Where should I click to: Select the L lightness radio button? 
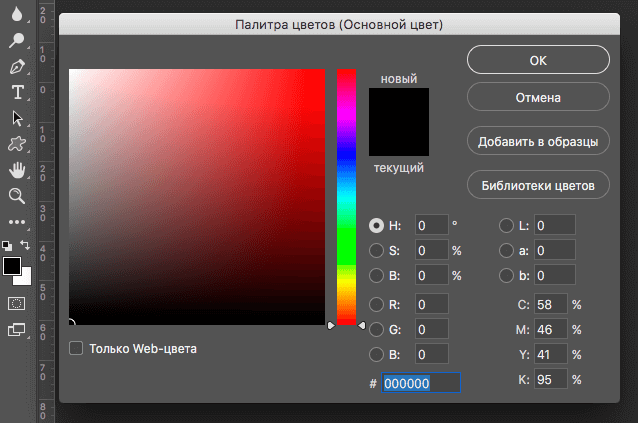pos(506,225)
